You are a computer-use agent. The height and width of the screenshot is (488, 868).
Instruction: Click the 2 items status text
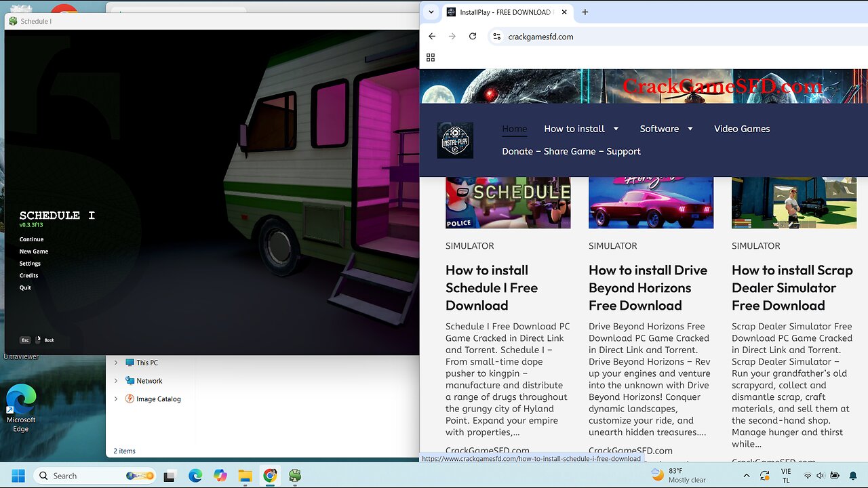[125, 451]
